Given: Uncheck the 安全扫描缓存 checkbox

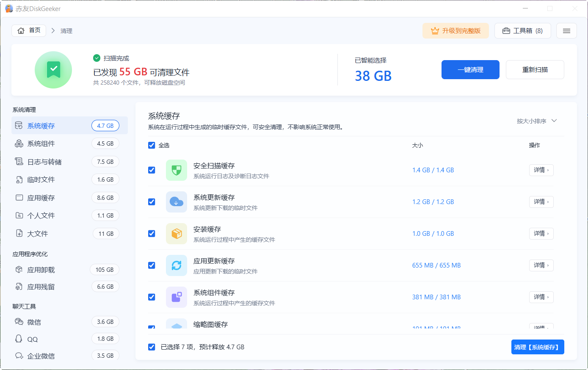Looking at the screenshot, I should point(152,170).
